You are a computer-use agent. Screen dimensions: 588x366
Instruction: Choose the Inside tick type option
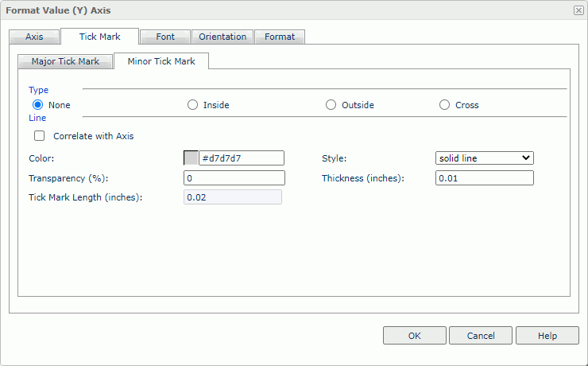pos(192,105)
